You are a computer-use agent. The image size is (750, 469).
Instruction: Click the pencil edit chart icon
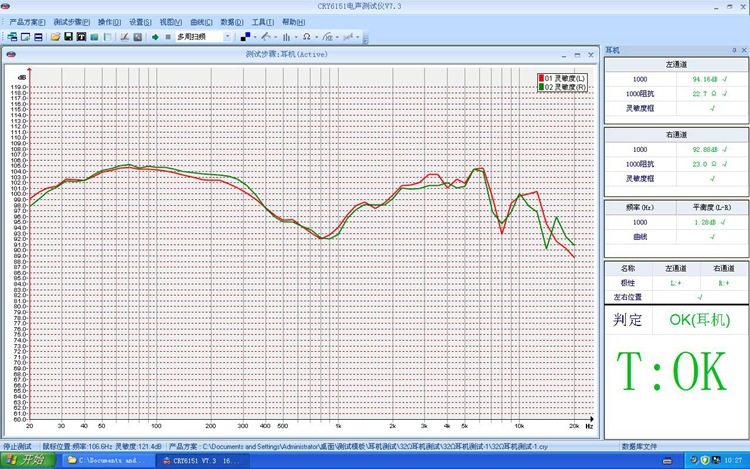(124, 37)
